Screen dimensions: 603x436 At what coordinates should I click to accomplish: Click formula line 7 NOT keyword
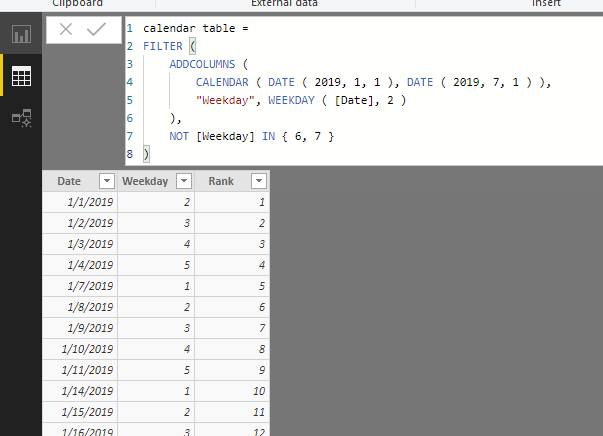(179, 136)
